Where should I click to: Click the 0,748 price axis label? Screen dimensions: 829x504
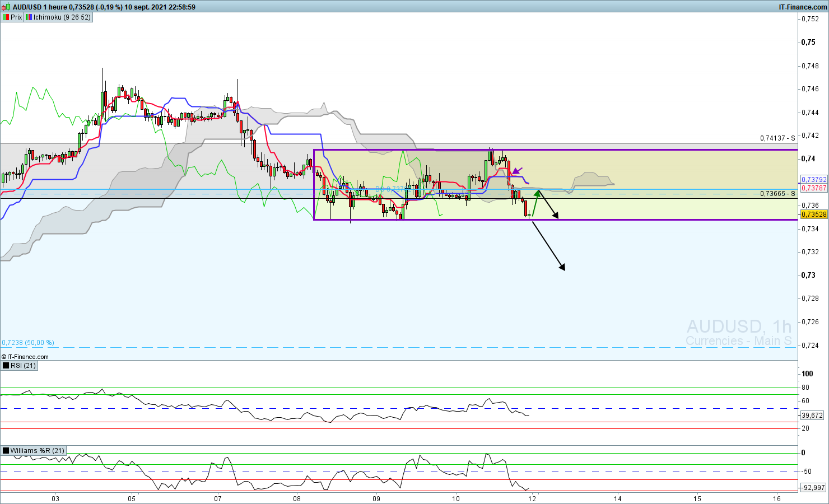click(810, 66)
